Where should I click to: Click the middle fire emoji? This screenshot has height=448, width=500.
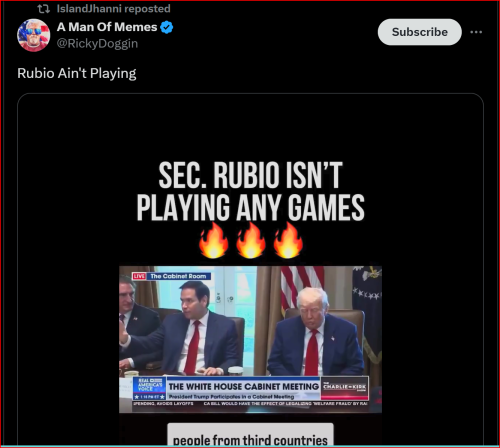point(251,240)
